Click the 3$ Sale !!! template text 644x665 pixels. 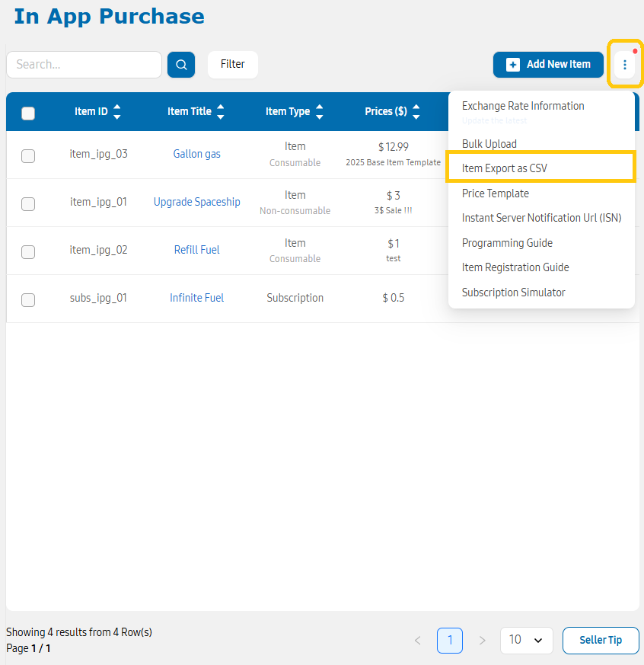point(394,210)
